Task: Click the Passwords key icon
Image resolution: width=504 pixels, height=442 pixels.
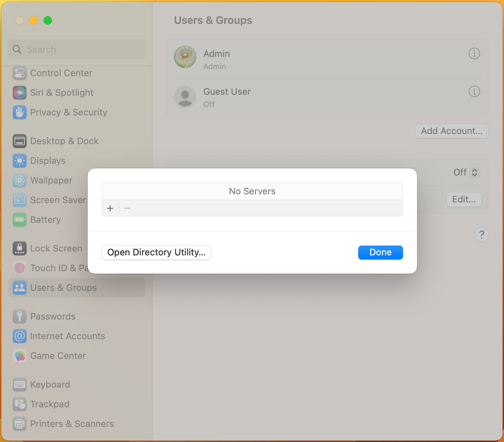Action: (x=20, y=316)
